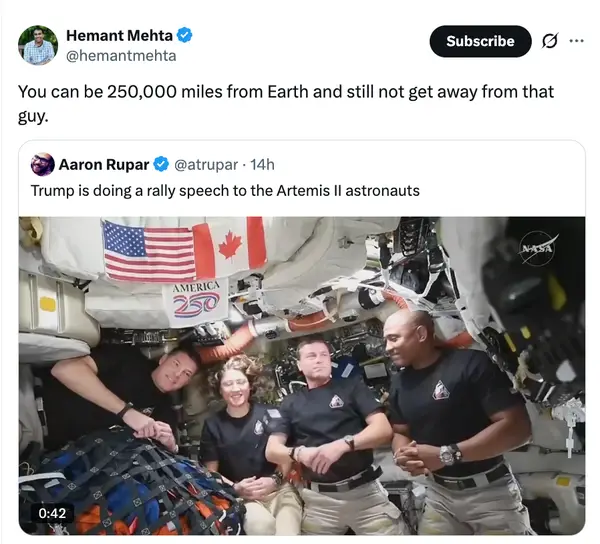Click the NASA logo watermark in video
Image resolution: width=600 pixels, height=544 pixels.
[538, 248]
